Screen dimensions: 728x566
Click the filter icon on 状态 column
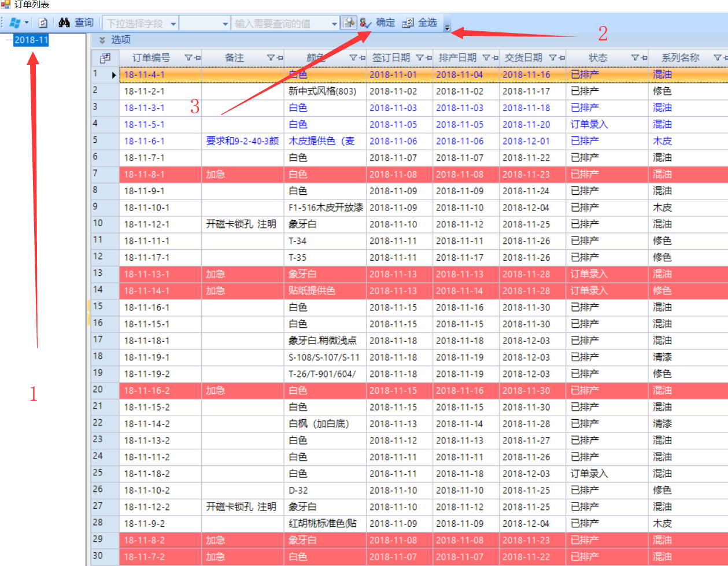point(635,58)
